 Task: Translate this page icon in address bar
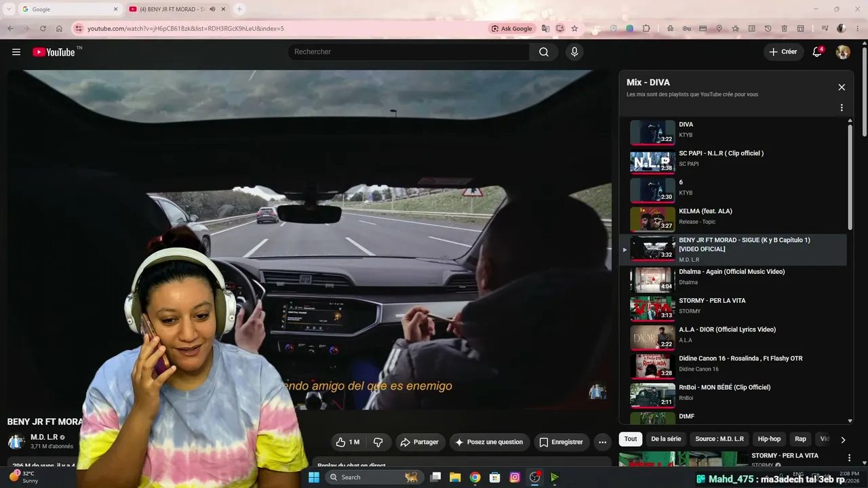coord(545,28)
